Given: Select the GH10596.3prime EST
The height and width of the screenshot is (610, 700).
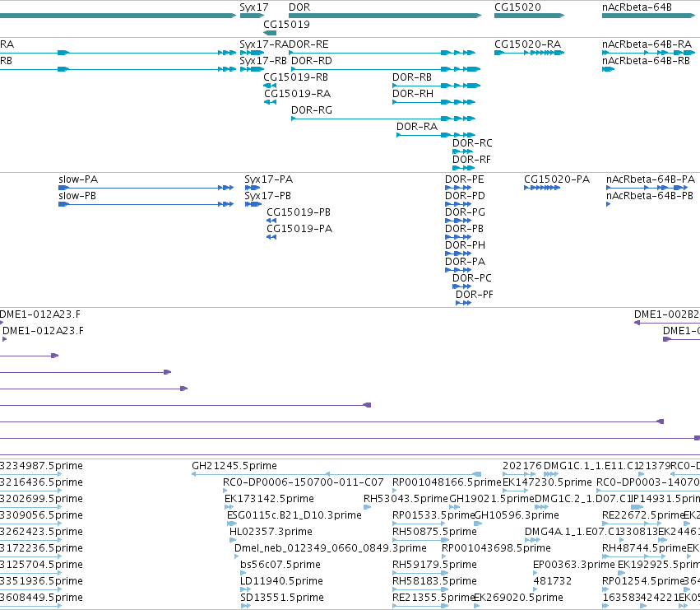Looking at the screenshot, I should 517,515.
